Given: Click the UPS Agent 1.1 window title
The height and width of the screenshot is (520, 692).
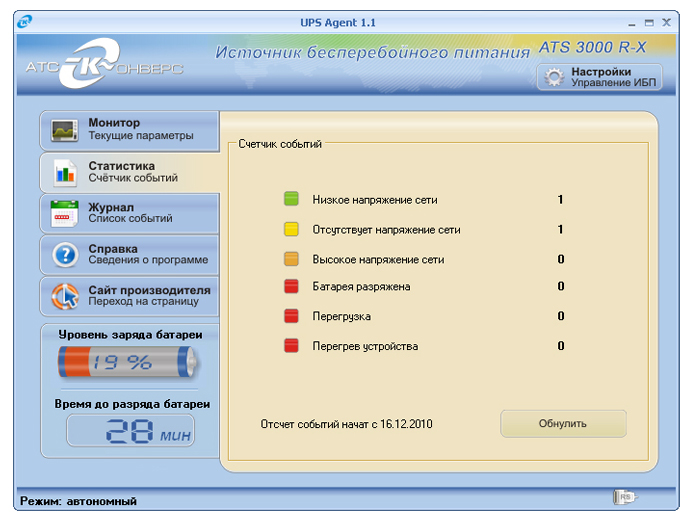Looking at the screenshot, I should [338, 23].
